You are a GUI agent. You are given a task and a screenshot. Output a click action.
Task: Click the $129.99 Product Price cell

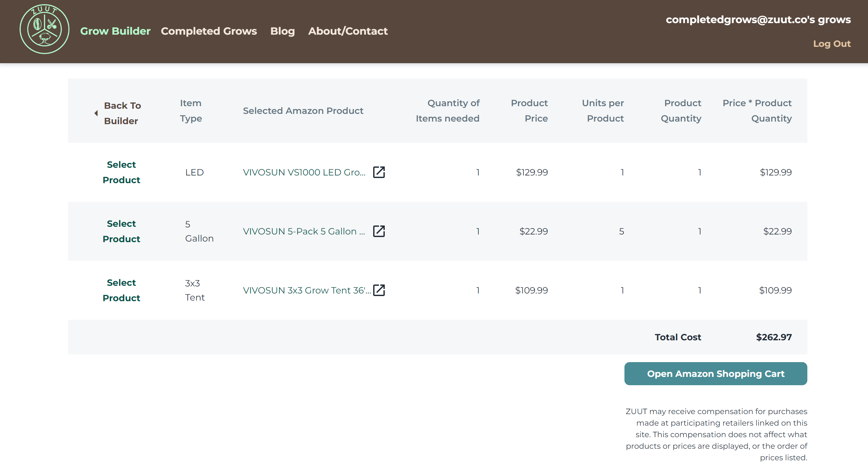click(532, 172)
